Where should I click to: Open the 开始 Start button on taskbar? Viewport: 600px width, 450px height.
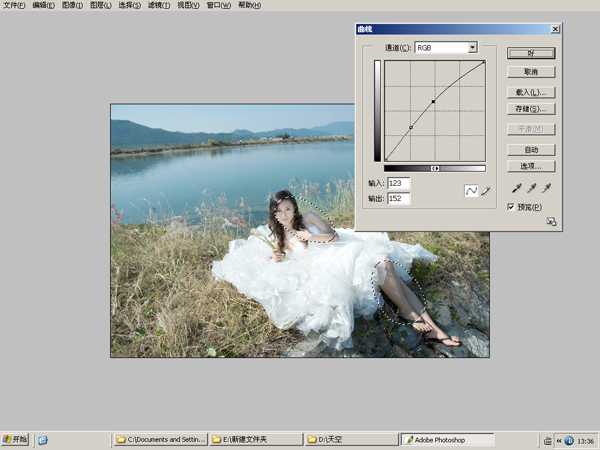tap(16, 439)
